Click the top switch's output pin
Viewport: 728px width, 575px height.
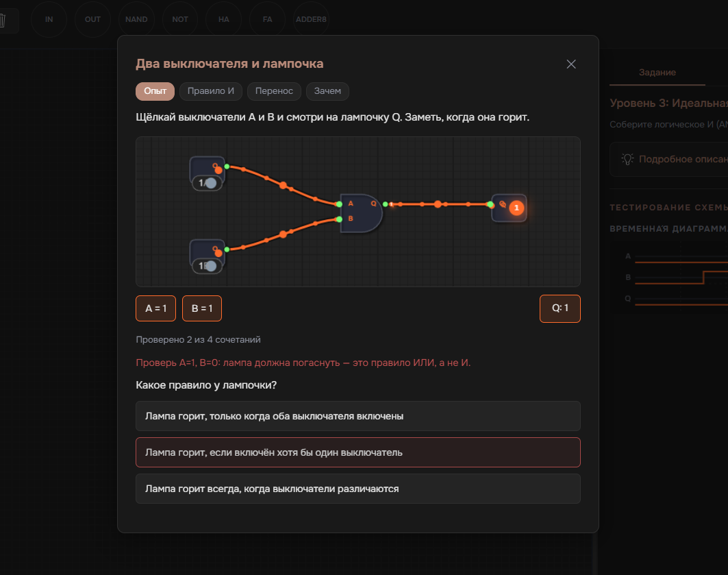[x=227, y=167]
